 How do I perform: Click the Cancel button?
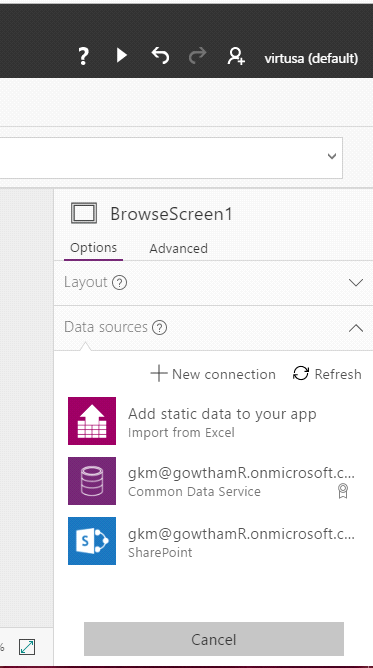(x=214, y=639)
